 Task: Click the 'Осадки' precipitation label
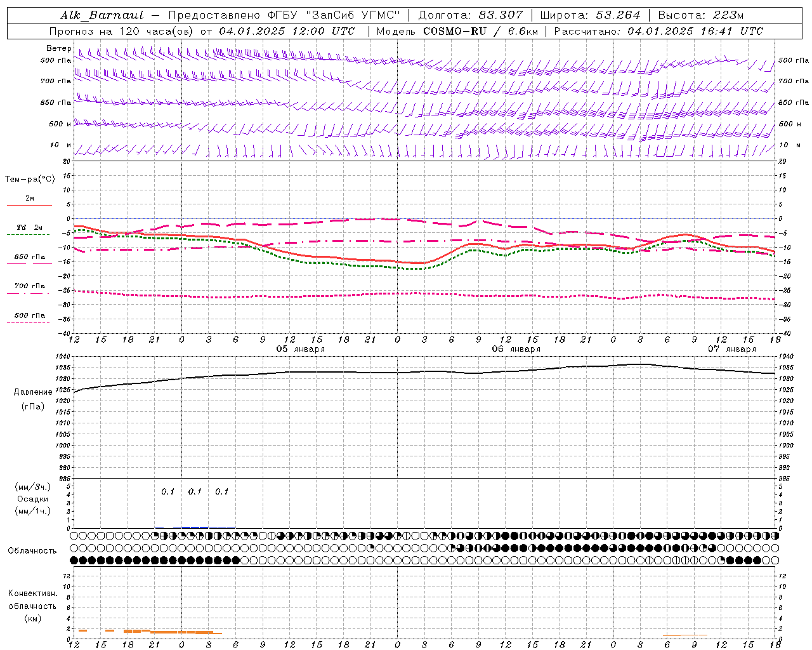[x=33, y=499]
